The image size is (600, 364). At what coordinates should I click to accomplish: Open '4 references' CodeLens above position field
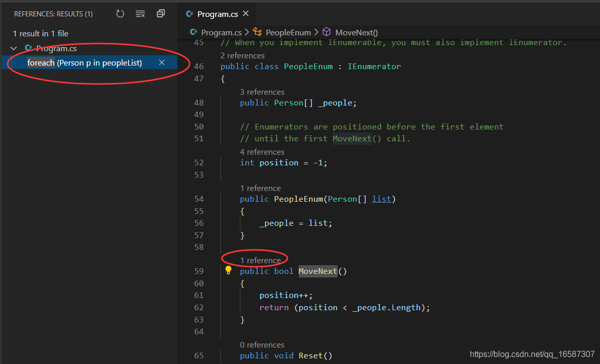[x=262, y=152]
